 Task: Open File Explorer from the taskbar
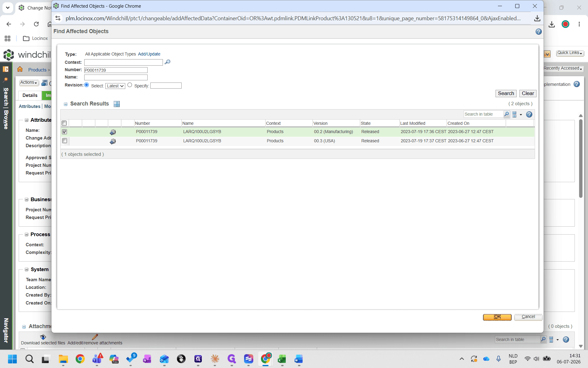pos(63,359)
